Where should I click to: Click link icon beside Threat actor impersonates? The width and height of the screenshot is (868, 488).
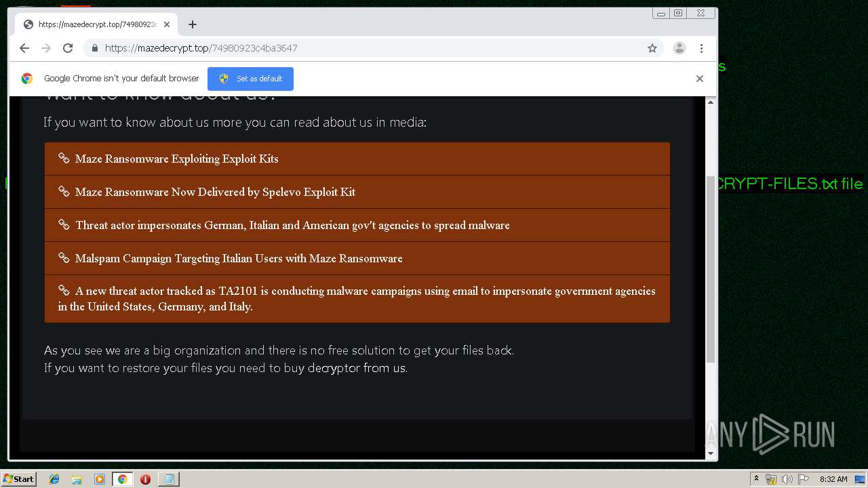64,224
